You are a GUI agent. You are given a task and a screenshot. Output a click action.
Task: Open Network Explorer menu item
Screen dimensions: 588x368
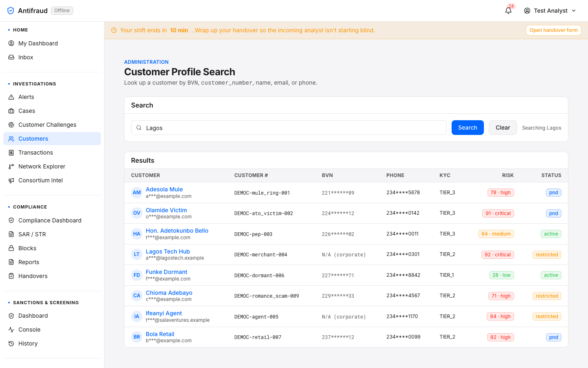52,166
